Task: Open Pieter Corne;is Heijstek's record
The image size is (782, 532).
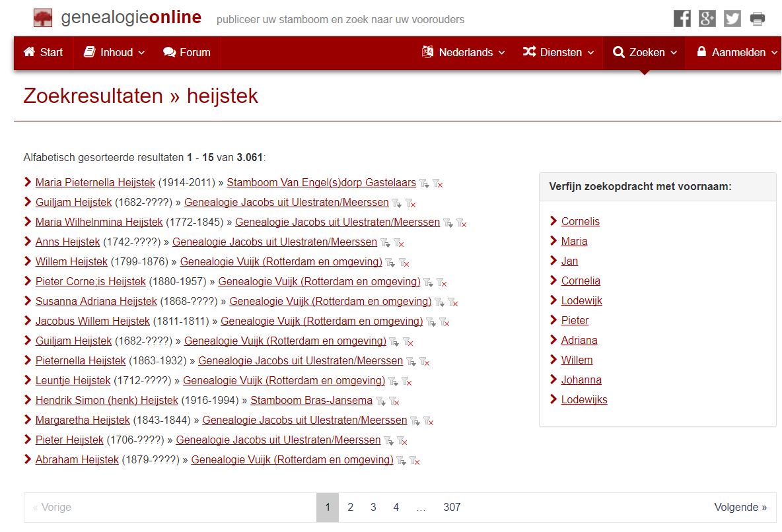Action: click(90, 282)
